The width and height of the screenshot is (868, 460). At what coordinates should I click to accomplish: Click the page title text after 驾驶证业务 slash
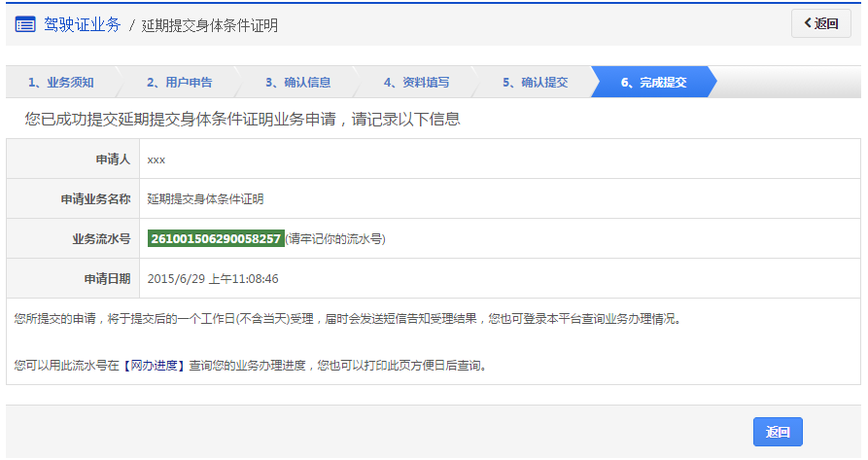coord(209,25)
